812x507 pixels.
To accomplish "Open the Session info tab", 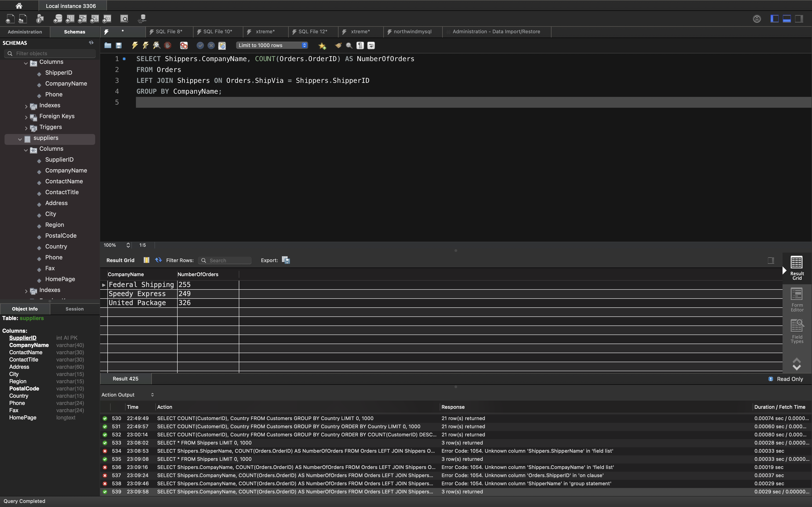I will (75, 309).
